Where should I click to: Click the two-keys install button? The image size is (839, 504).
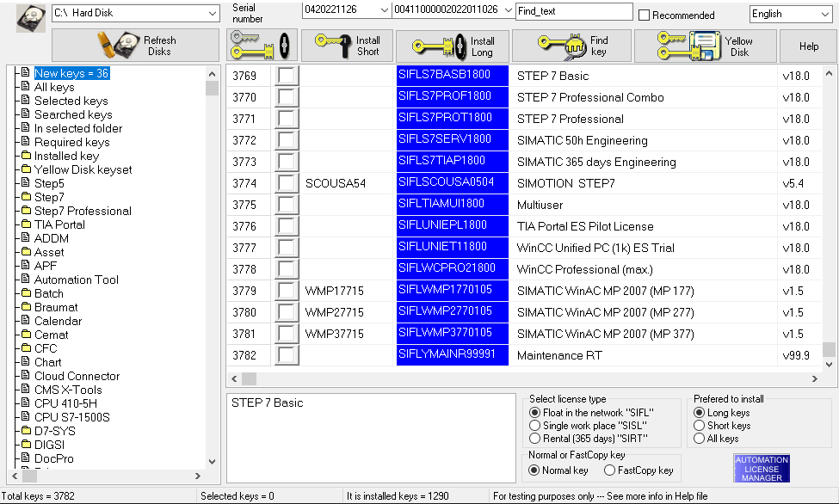[262, 46]
